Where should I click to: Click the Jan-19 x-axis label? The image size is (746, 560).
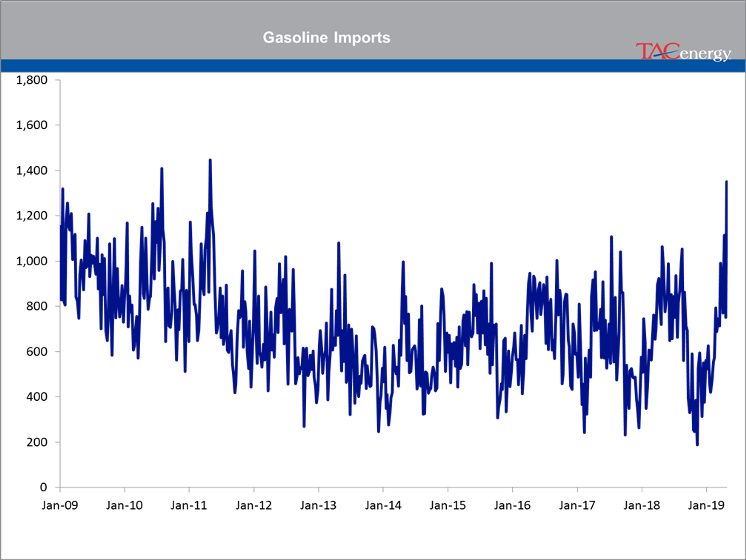click(x=706, y=505)
